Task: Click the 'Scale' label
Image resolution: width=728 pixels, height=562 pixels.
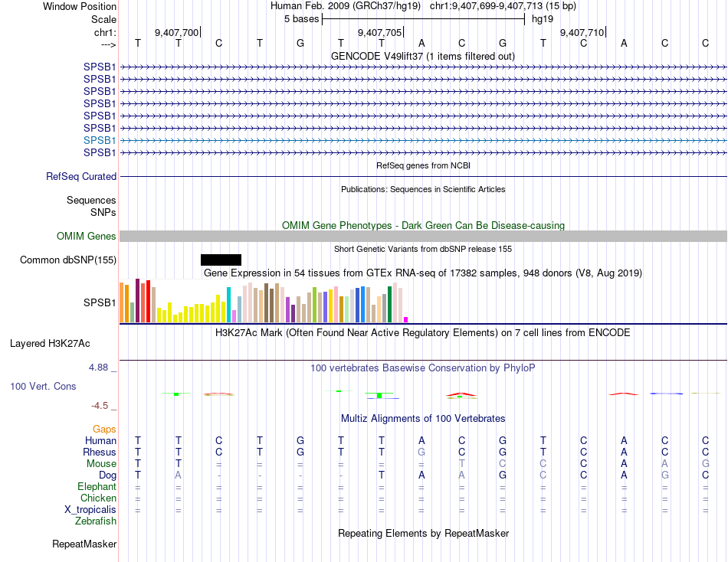Action: (x=103, y=19)
